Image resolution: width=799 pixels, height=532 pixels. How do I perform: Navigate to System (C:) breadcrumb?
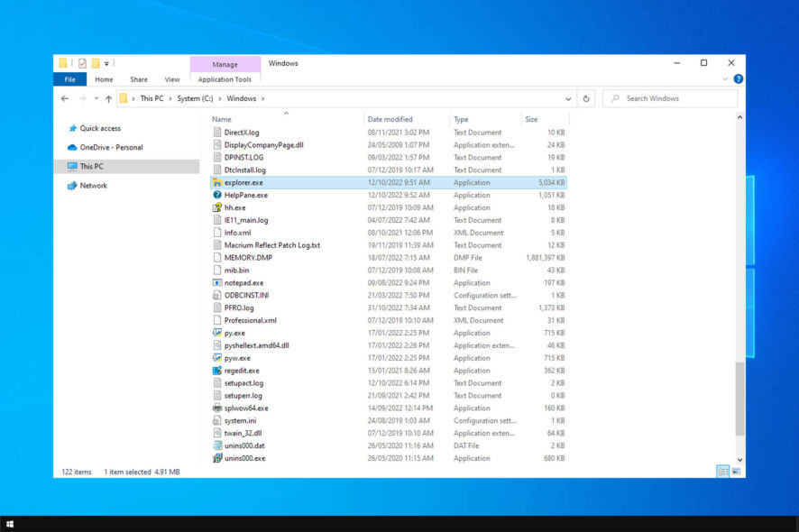coord(195,99)
